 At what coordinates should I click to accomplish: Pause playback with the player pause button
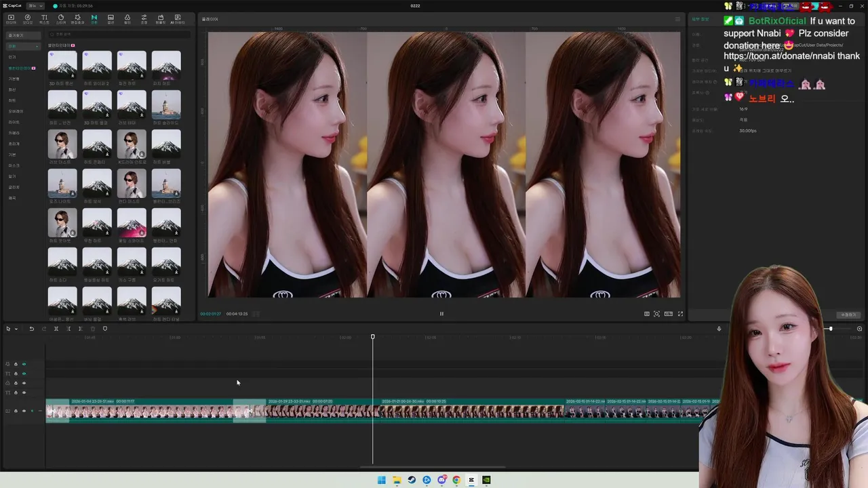(441, 314)
